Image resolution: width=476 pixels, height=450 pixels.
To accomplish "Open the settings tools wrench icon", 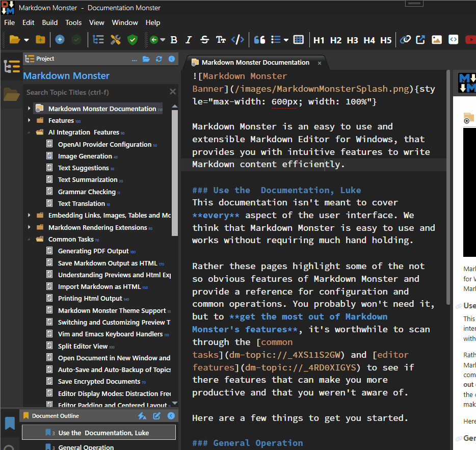I will click(115, 39).
